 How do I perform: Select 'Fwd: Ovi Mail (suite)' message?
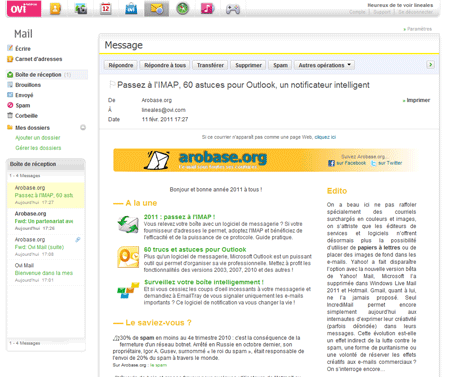coord(46,247)
